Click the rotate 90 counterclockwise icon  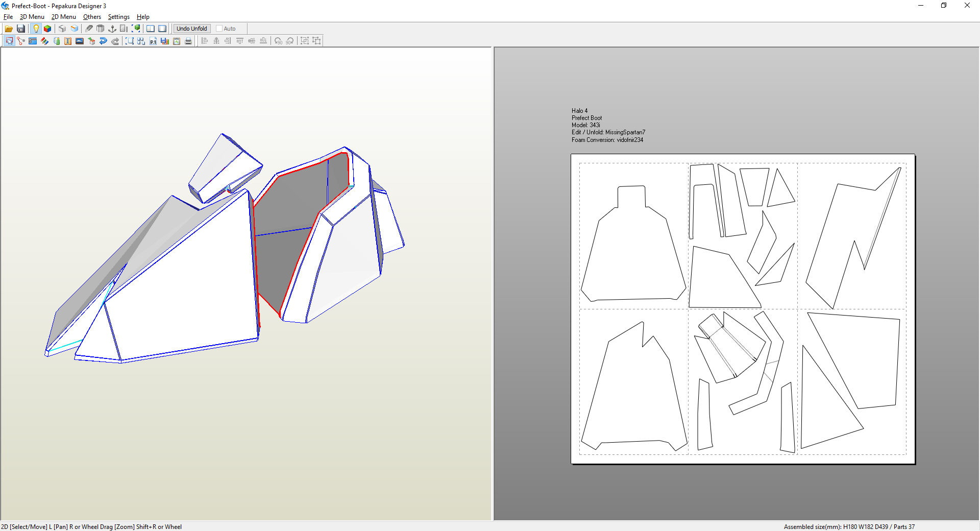278,41
